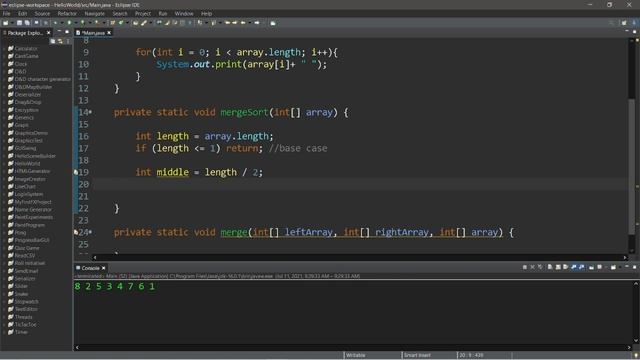
Task: Select the Main.java editor tab
Action: click(93, 33)
